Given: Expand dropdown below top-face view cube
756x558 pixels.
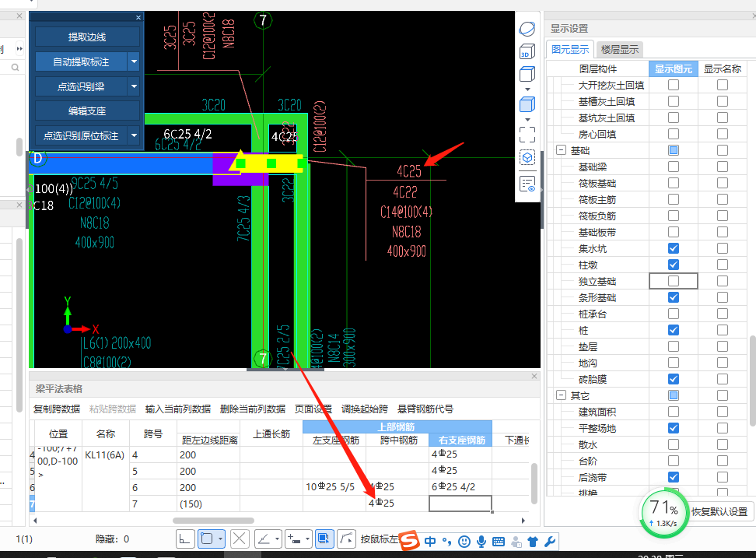Looking at the screenshot, I should pyautogui.click(x=527, y=89).
